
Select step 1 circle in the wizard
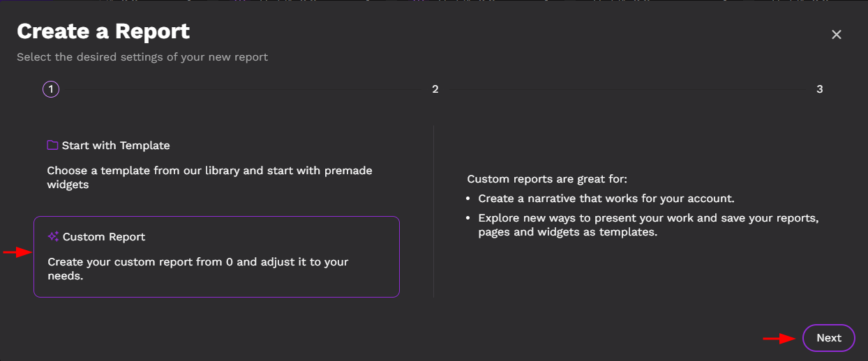[51, 89]
